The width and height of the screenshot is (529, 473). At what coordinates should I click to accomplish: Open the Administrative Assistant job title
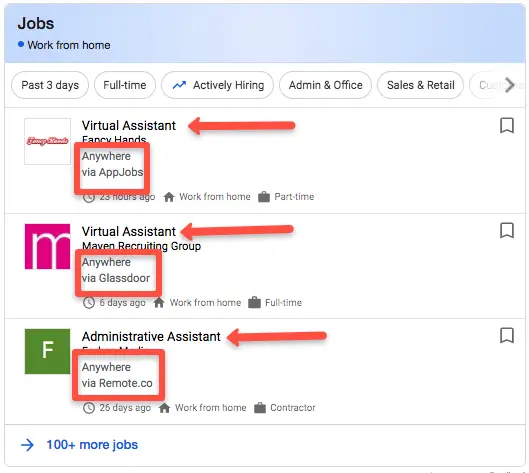coord(151,336)
